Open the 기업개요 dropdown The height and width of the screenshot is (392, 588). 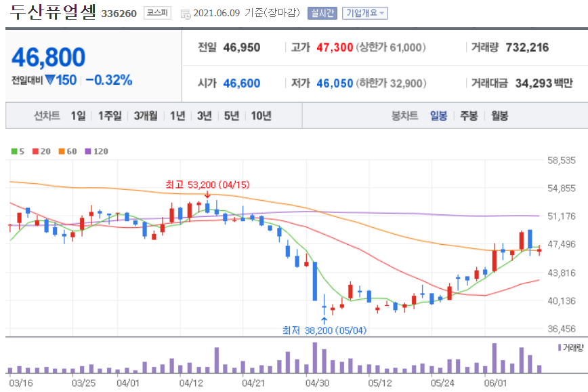pos(365,13)
